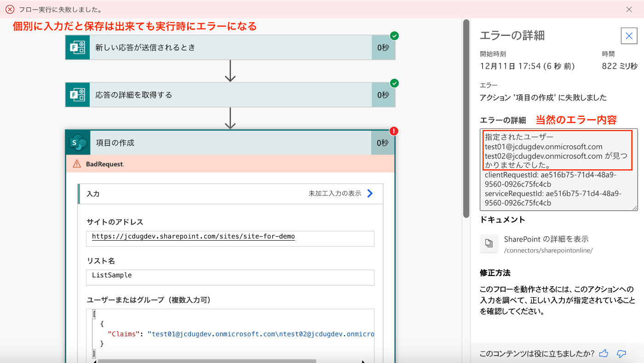Click the chevron next to 未加工入力の表示
Screen dimensions: 644x363
click(x=370, y=194)
